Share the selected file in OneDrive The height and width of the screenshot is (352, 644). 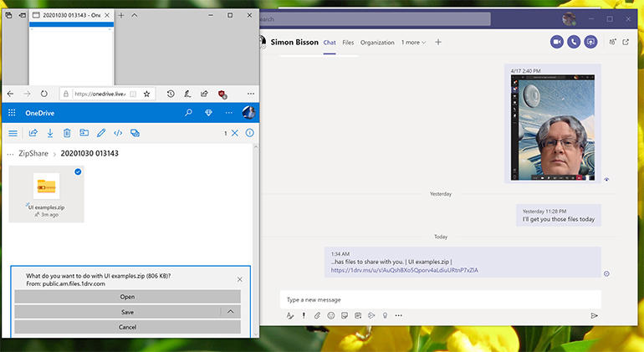[x=33, y=133]
